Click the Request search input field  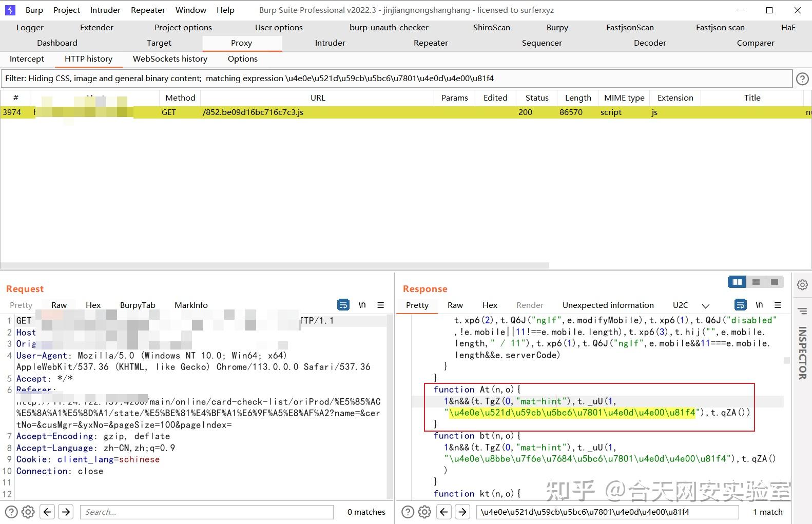(x=207, y=512)
